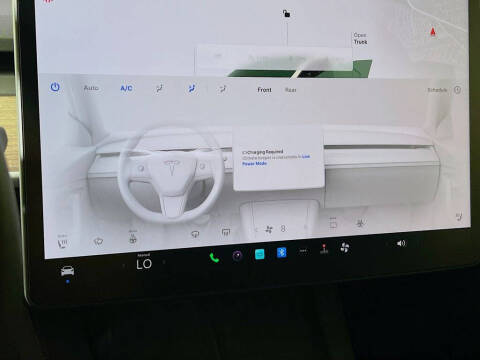Open the Bluetooth settings icon

[281, 253]
